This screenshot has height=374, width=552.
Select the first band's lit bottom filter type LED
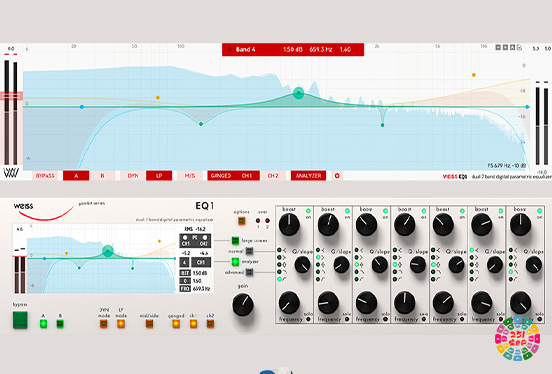(279, 279)
